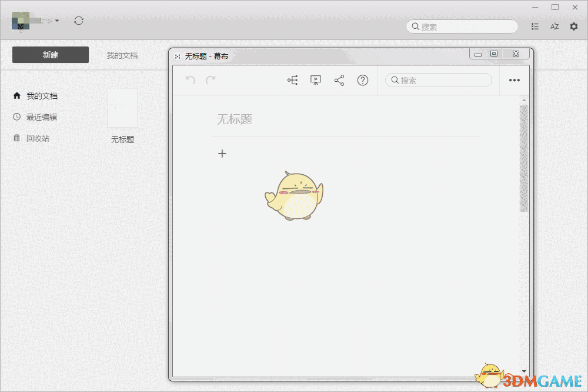Start presentation mode
Screen dimensions: 588x392
pyautogui.click(x=316, y=80)
